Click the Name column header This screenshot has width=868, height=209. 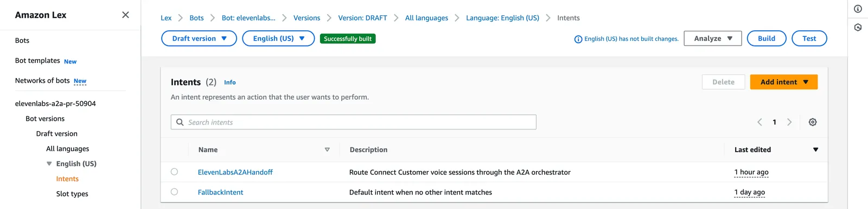coord(208,150)
